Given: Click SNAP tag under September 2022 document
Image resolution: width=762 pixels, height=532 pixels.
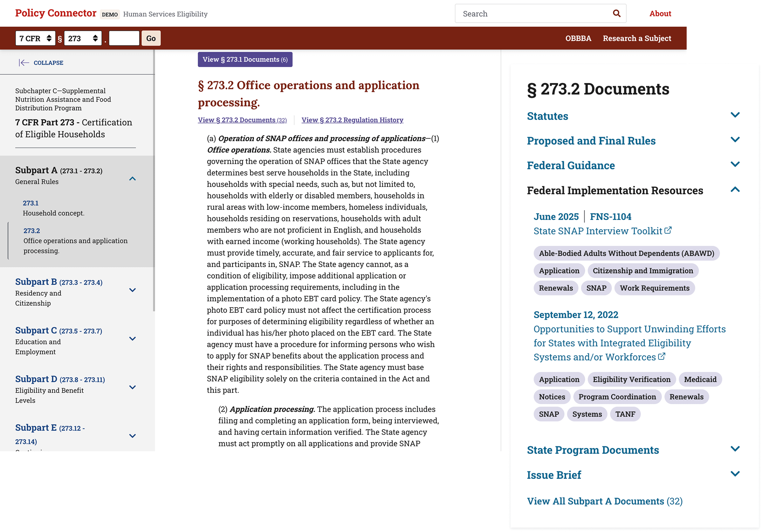Looking at the screenshot, I should tap(549, 414).
